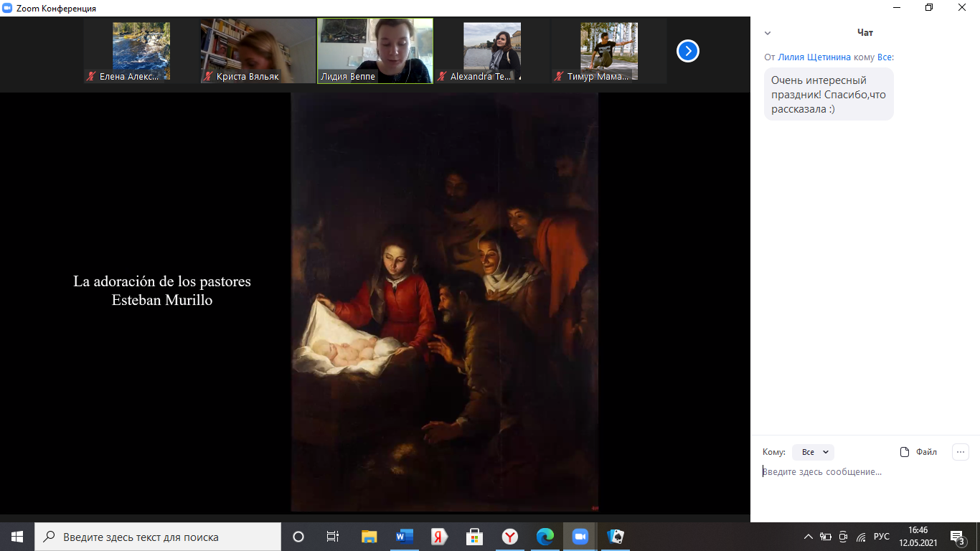Click the shared painting slide

tap(444, 301)
